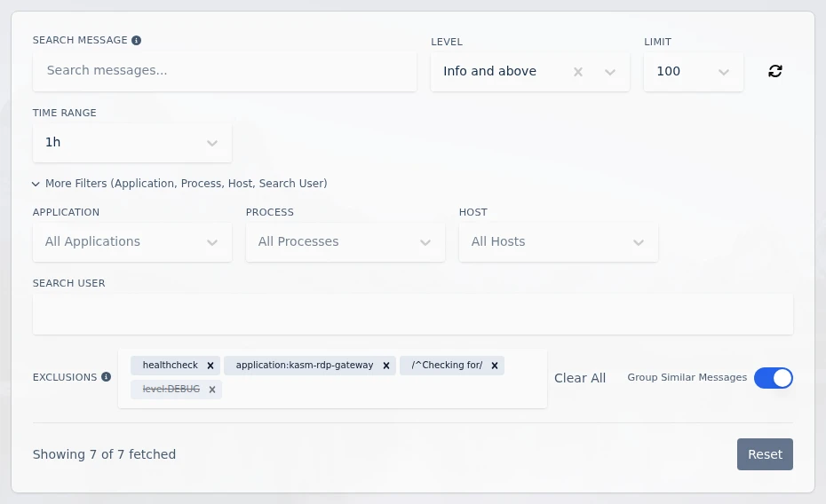This screenshot has width=826, height=504.
Task: Remove the /^Checking for/ exclusion
Action: pyautogui.click(x=495, y=366)
